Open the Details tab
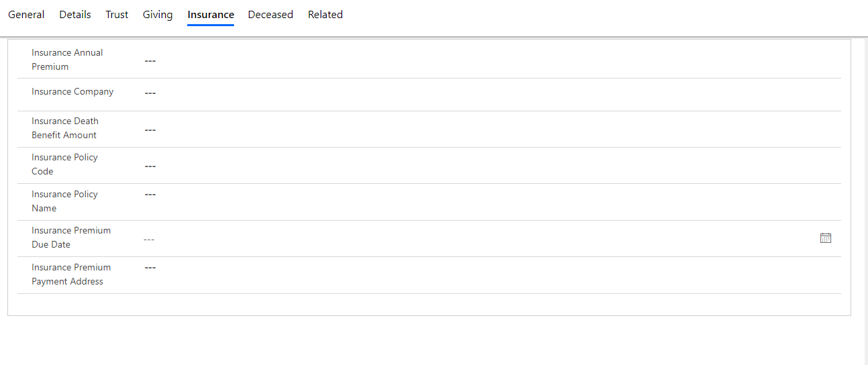The width and height of the screenshot is (868, 365). pyautogui.click(x=75, y=15)
